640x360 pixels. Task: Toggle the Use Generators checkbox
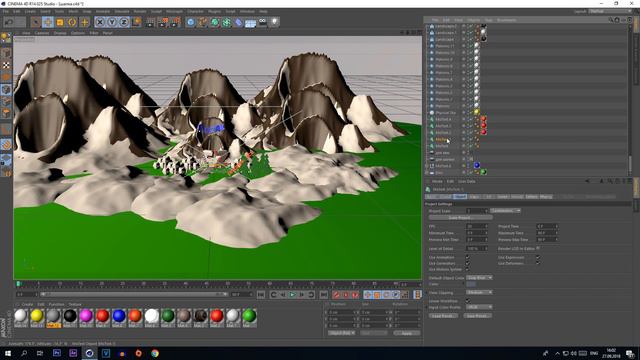pos(467,263)
